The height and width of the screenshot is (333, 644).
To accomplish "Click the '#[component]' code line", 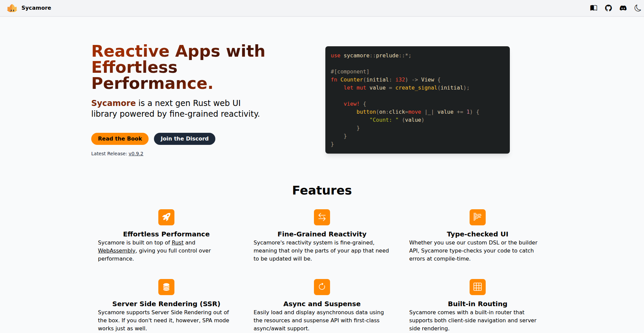I will 350,72.
